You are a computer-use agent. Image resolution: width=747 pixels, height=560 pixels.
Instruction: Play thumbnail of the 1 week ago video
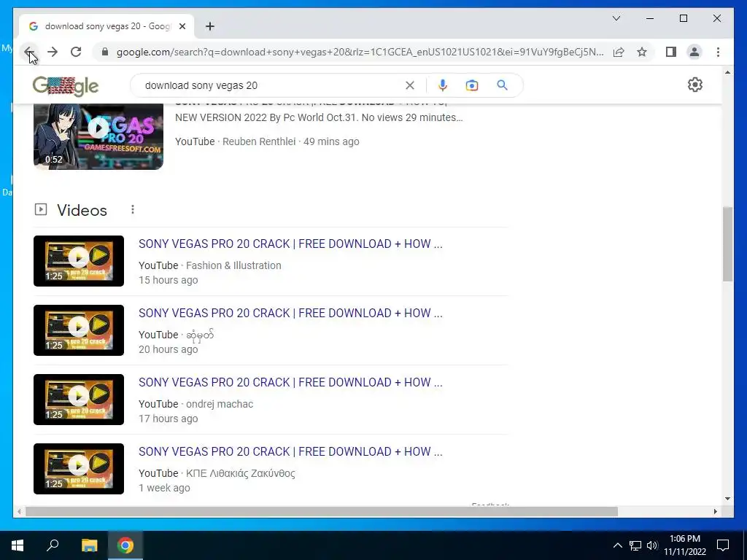79,469
